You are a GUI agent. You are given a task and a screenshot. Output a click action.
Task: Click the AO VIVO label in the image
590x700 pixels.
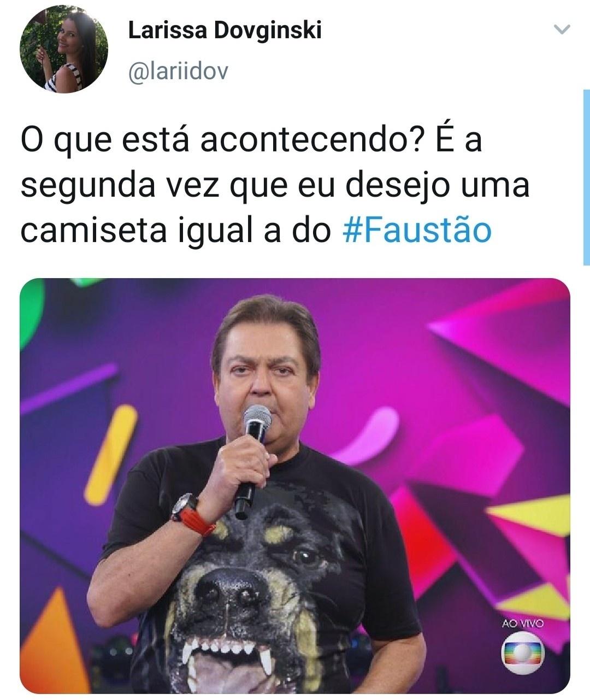(523, 622)
